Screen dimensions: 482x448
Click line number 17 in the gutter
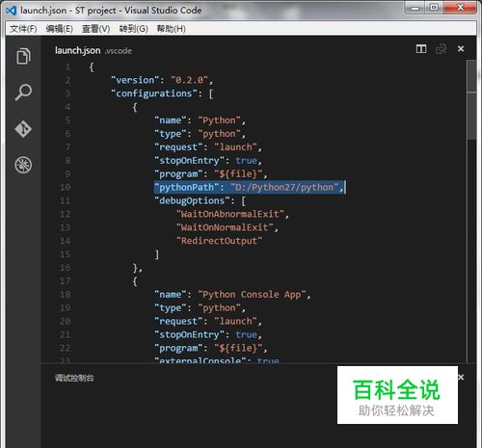(65, 281)
